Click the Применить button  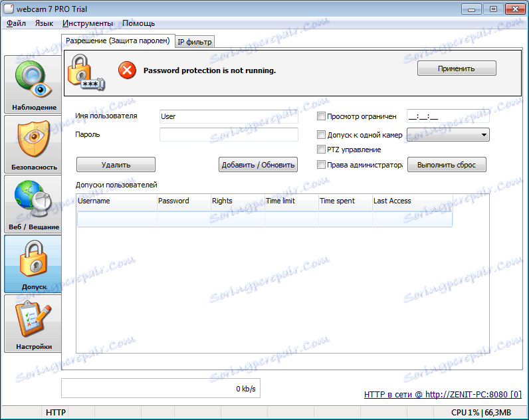pos(457,68)
